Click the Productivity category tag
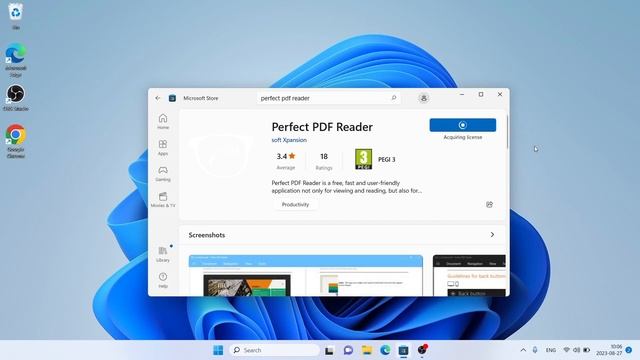Image resolution: width=640 pixels, height=360 pixels. 295,204
